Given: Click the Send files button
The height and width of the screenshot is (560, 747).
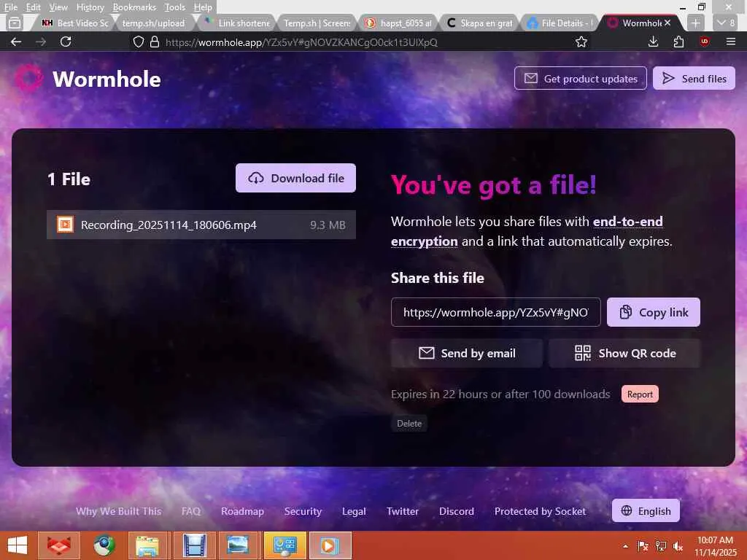Looking at the screenshot, I should click(694, 78).
